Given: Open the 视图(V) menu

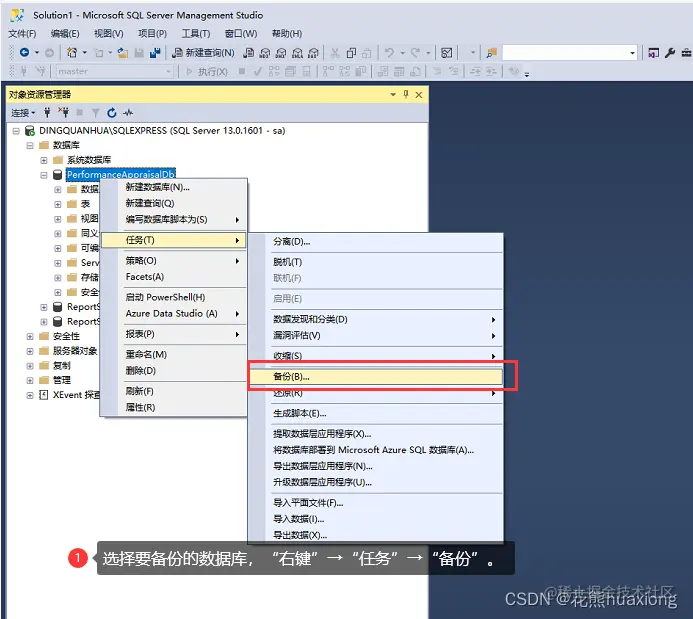Looking at the screenshot, I should click(109, 34).
